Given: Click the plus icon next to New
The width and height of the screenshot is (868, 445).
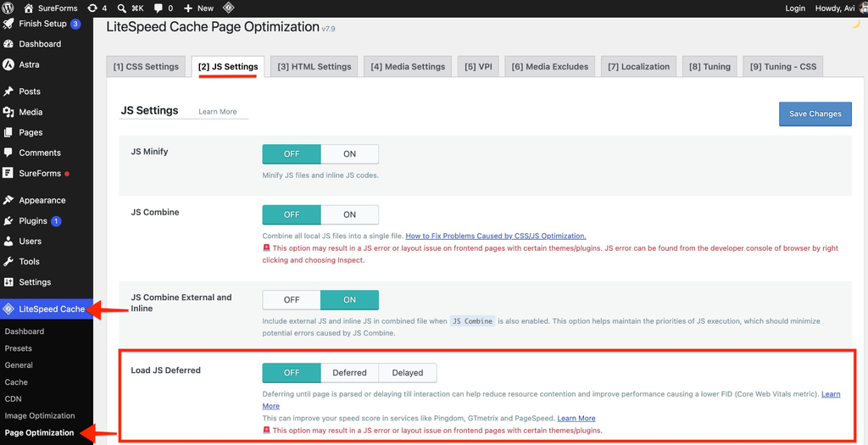Looking at the screenshot, I should (x=188, y=8).
